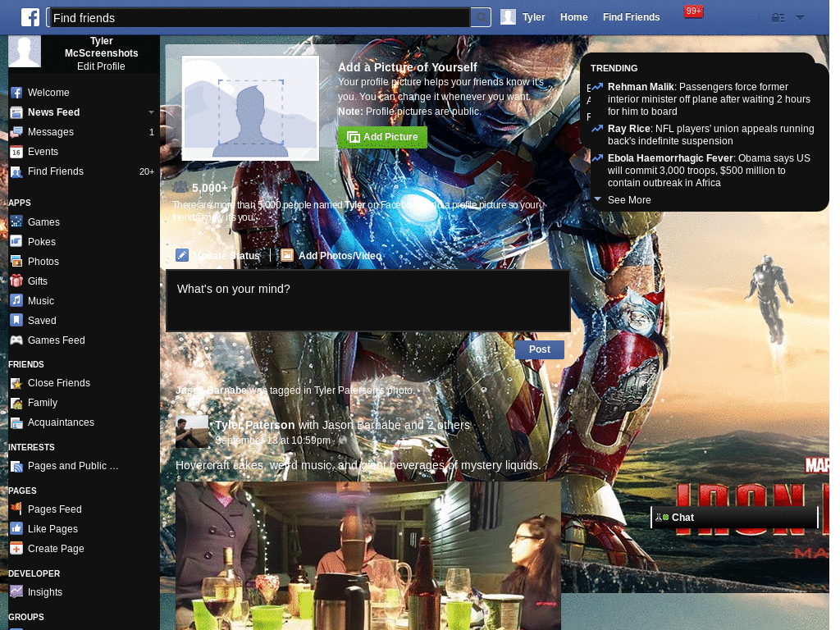This screenshot has width=840, height=630.
Task: Open the Messages icon in sidebar
Action: tap(16, 132)
